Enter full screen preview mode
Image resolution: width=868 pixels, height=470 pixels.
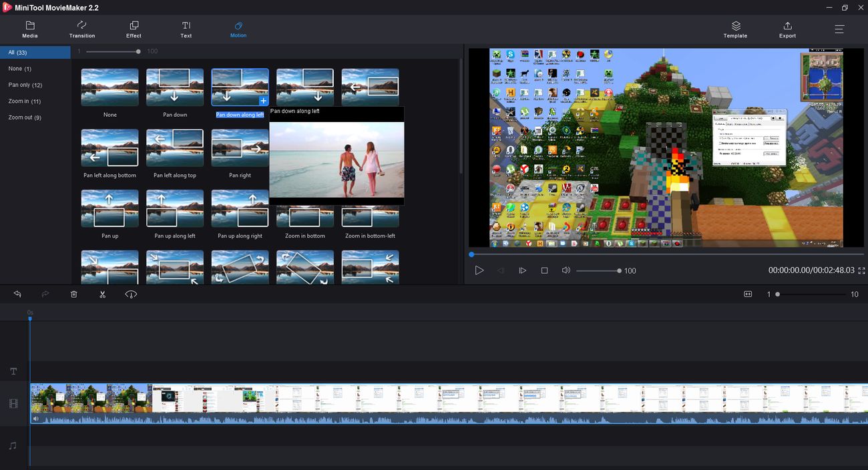861,270
